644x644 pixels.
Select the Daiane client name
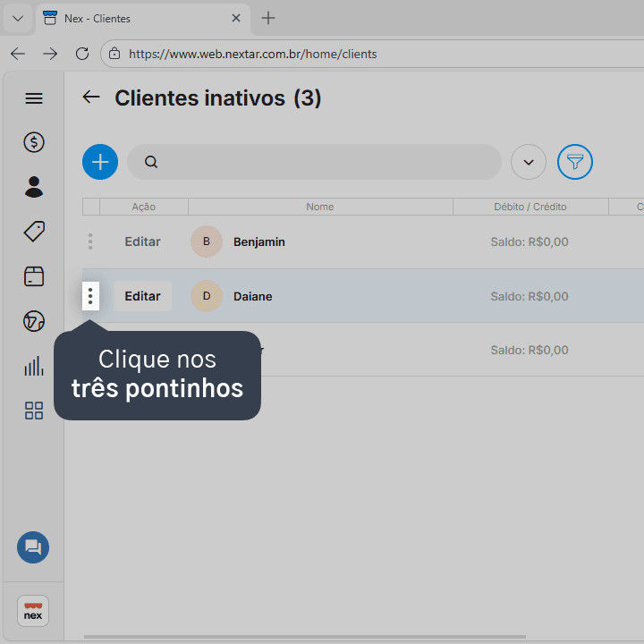coord(252,297)
